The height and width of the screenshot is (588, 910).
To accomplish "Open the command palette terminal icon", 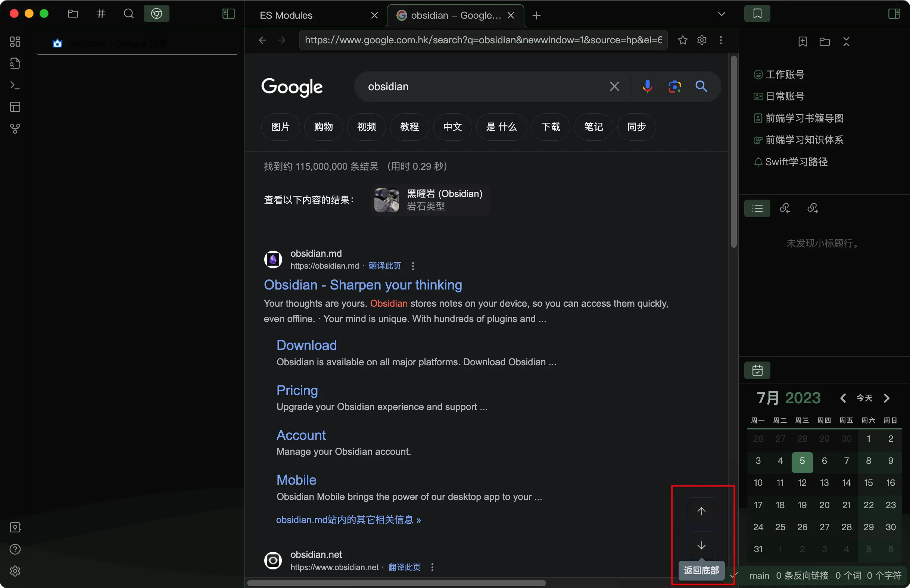I will coord(15,85).
